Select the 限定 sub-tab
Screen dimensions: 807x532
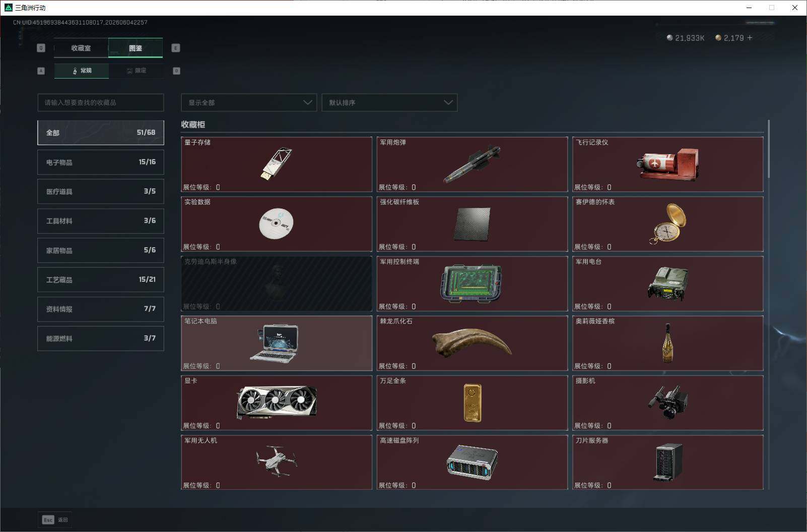click(x=136, y=71)
